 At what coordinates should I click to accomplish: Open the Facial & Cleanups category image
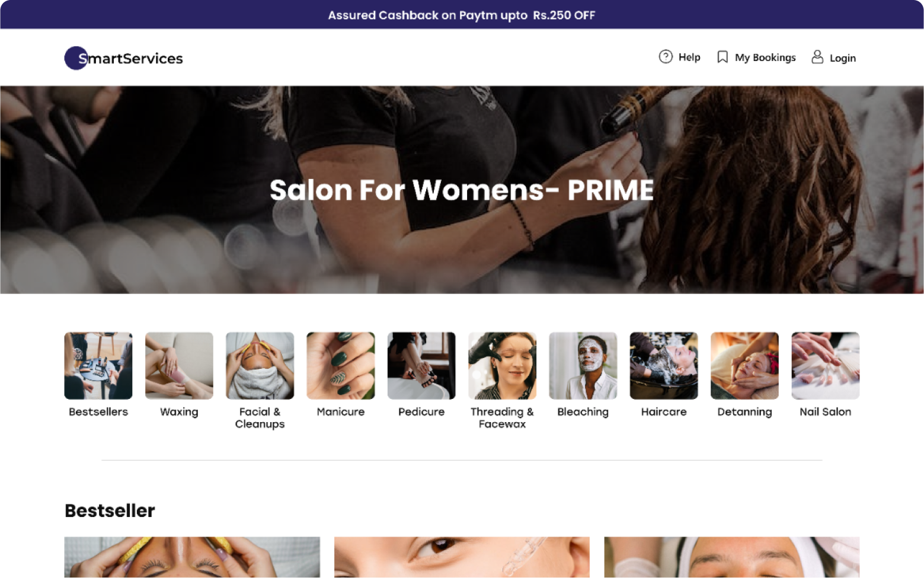click(260, 366)
